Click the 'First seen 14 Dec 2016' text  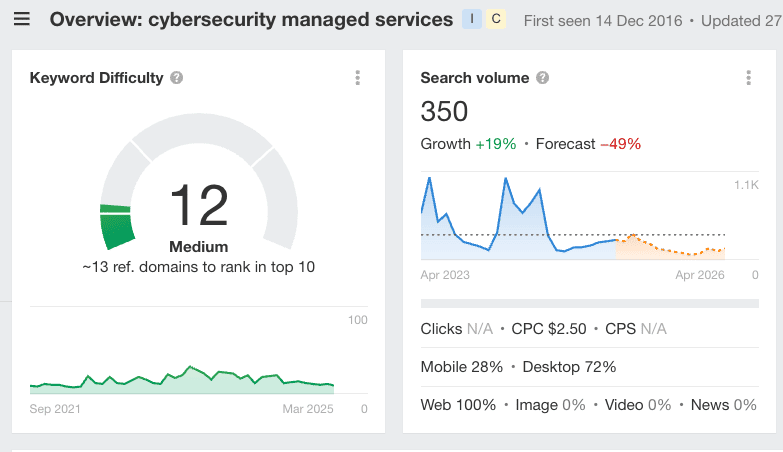602,20
